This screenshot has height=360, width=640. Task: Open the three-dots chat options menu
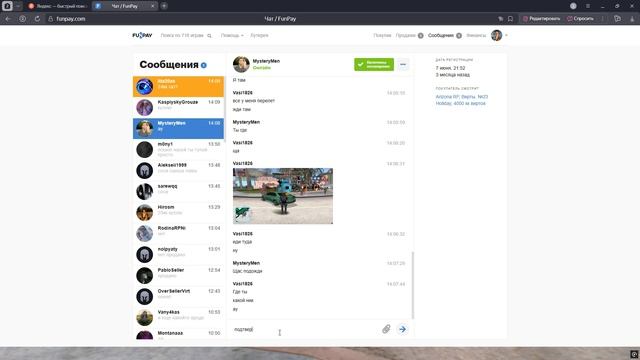pos(403,64)
